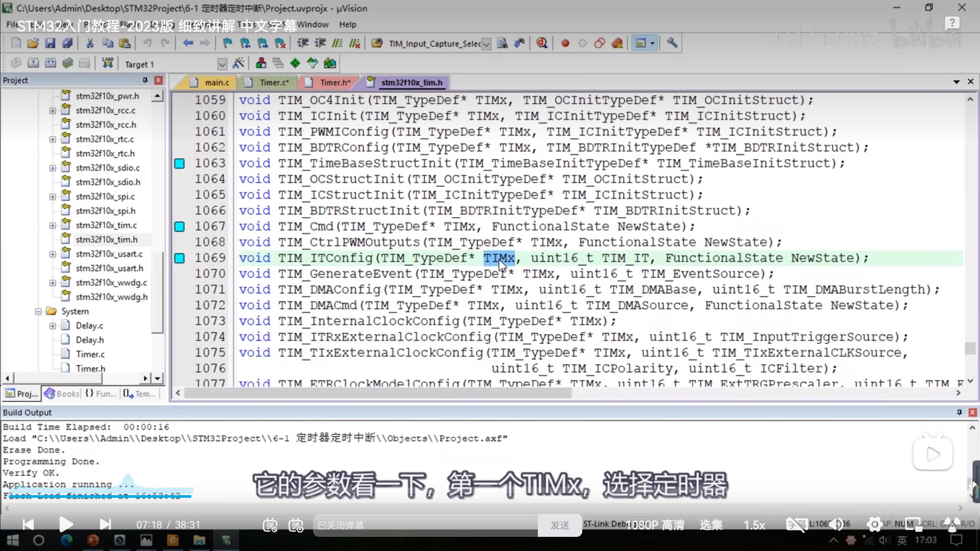Switch to the main.c tab

coord(216,83)
